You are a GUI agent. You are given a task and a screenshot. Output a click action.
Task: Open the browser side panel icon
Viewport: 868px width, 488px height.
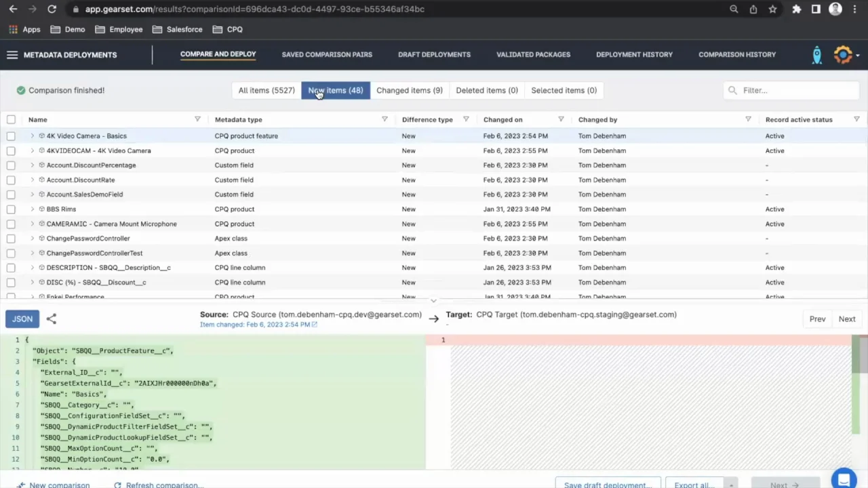click(x=816, y=9)
